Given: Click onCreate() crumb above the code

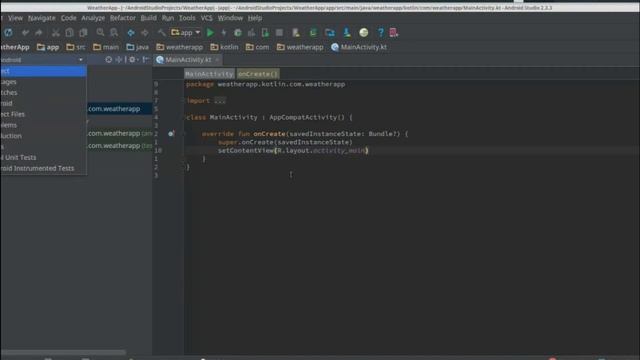Looking at the screenshot, I should pos(258,74).
